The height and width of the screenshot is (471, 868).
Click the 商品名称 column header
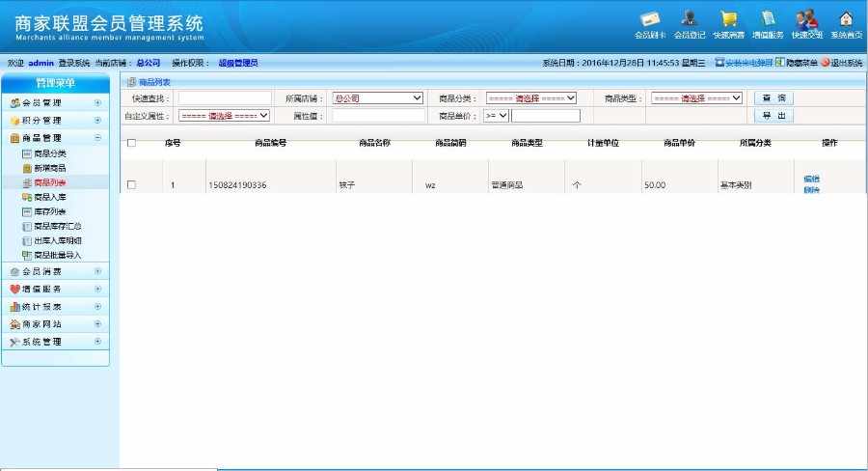tap(375, 143)
